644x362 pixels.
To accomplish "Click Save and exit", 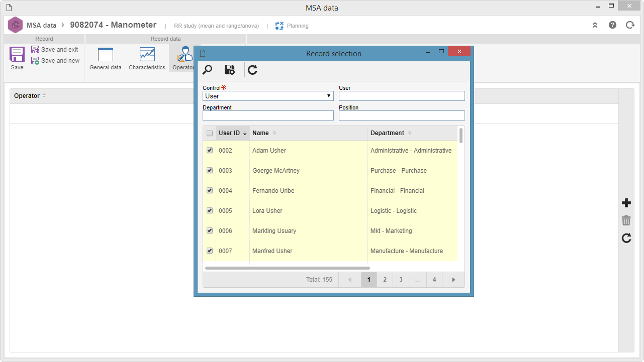I will [x=55, y=50].
